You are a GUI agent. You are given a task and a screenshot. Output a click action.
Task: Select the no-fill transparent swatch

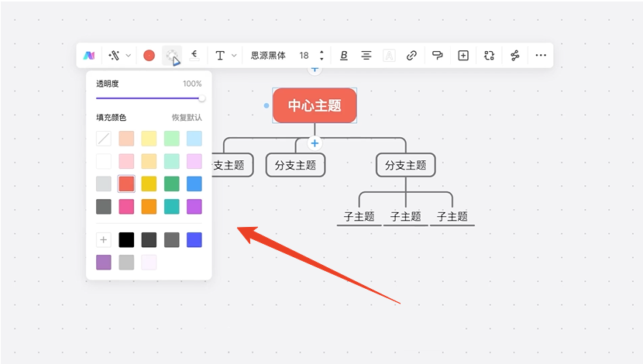point(103,139)
